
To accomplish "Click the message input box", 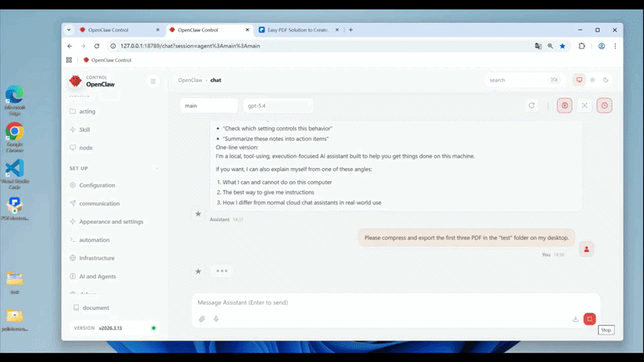I will pos(395,302).
